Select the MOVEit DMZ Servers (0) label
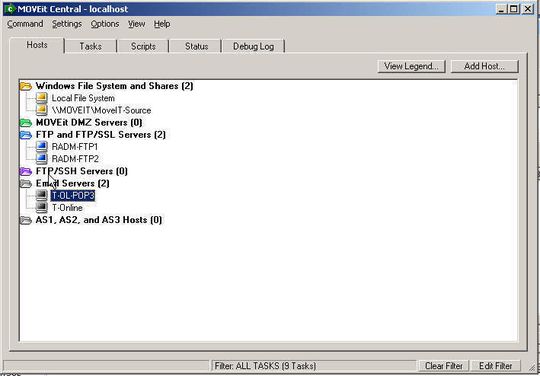Viewport: 540px width, 376px height. 89,122
